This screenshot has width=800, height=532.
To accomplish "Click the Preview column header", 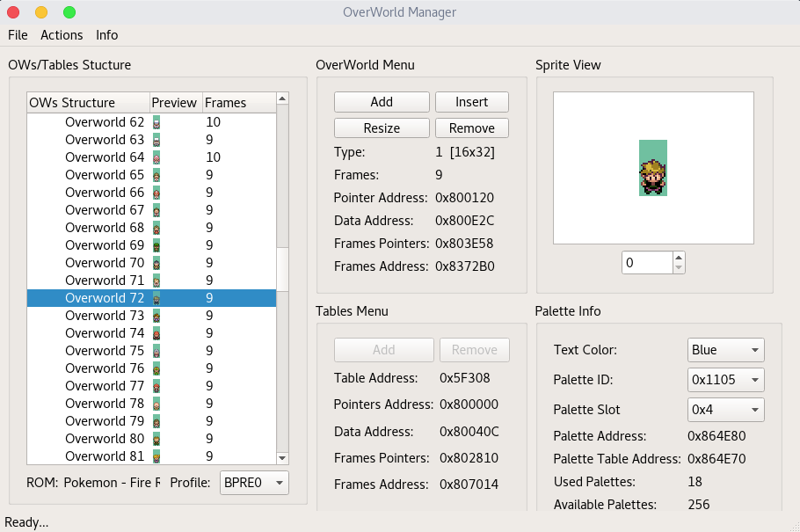I will click(x=176, y=103).
